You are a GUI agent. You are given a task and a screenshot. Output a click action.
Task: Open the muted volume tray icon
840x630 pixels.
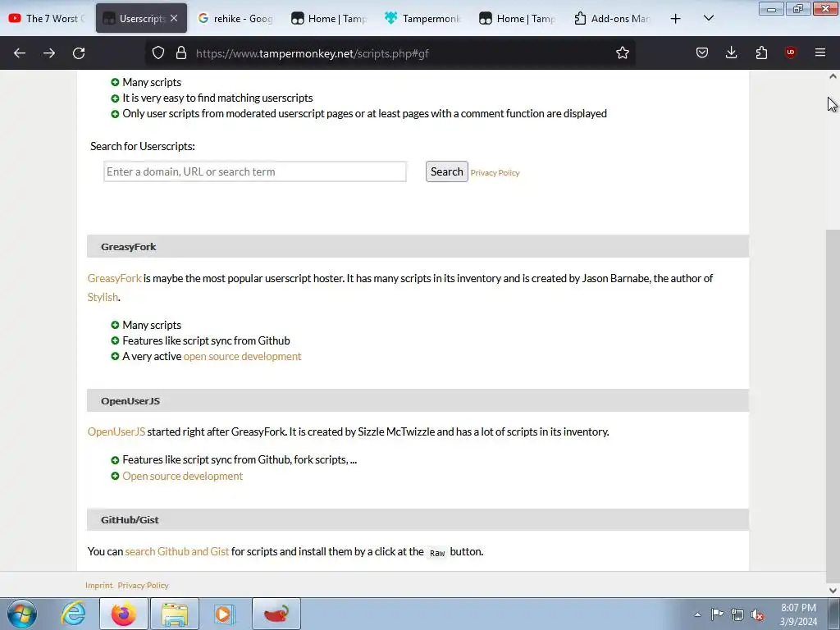pos(757,614)
